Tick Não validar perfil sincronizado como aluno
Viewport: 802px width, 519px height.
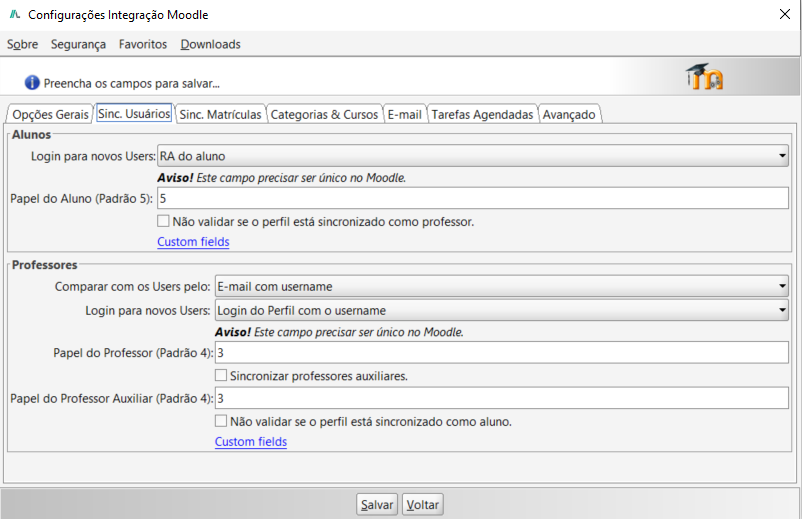pos(221,421)
